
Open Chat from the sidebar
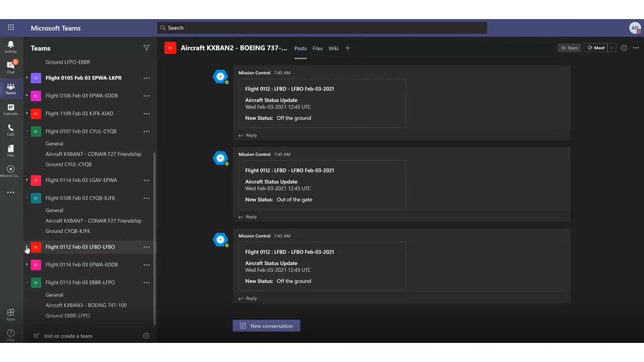point(11,67)
